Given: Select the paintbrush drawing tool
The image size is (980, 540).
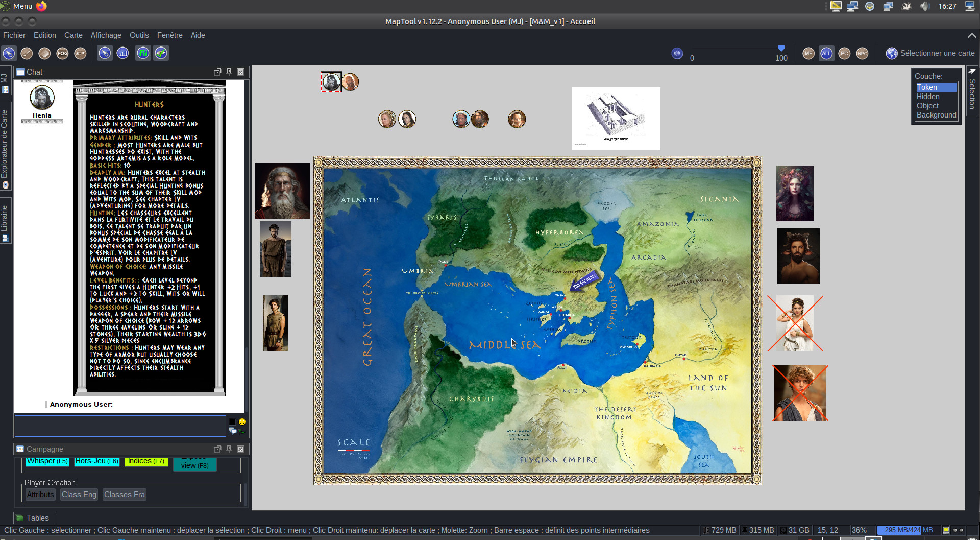Looking at the screenshot, I should (27, 53).
